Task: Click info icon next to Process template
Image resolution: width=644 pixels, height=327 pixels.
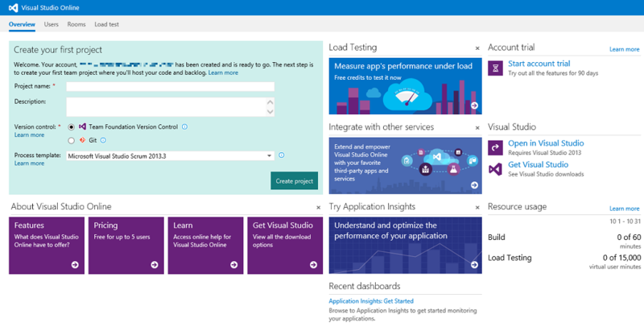Action: [281, 155]
